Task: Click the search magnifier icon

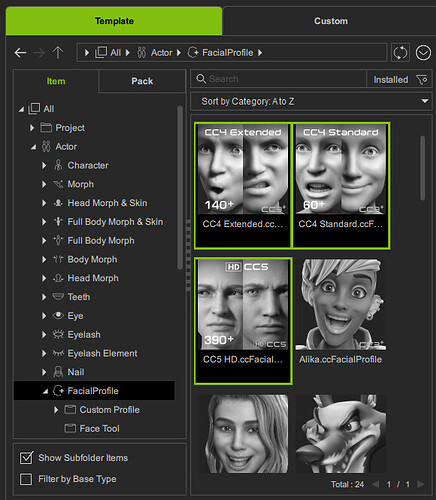Action: 201,79
